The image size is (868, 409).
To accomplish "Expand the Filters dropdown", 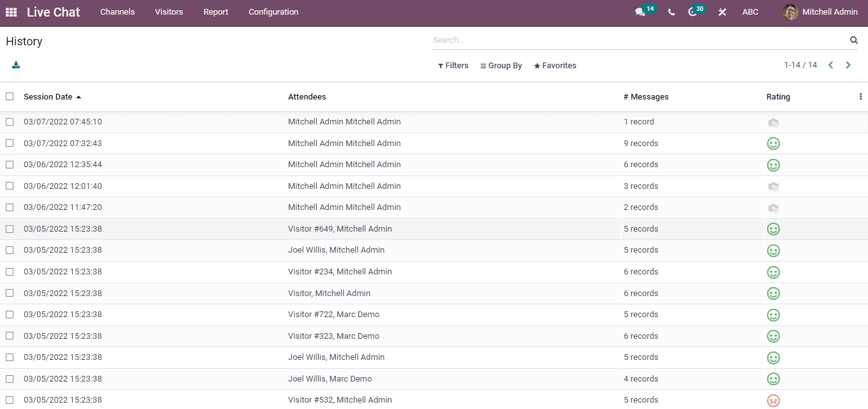I will click(x=453, y=66).
